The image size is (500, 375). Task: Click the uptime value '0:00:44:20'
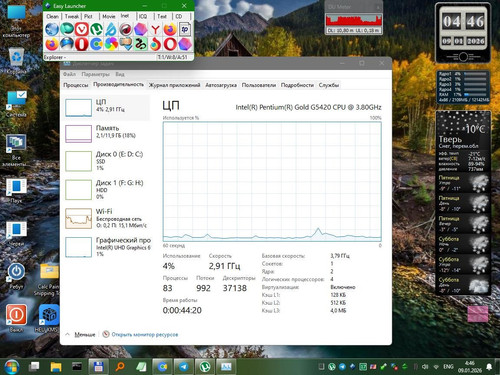pos(182,310)
